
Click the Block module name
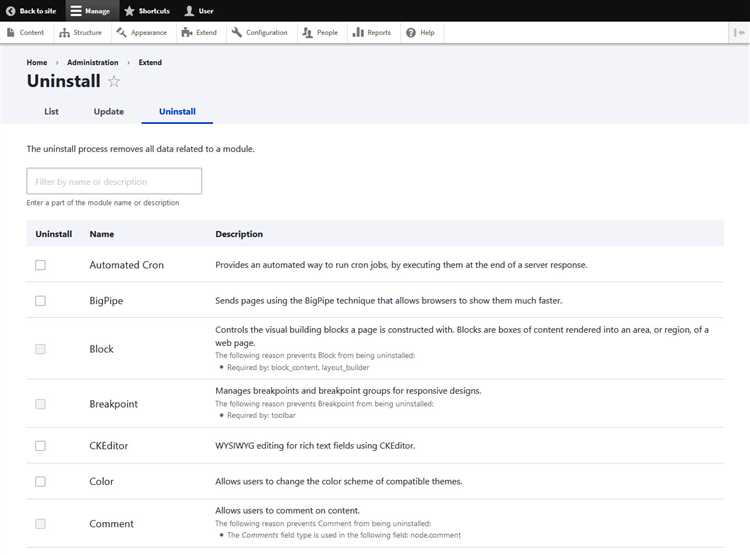[x=101, y=349]
